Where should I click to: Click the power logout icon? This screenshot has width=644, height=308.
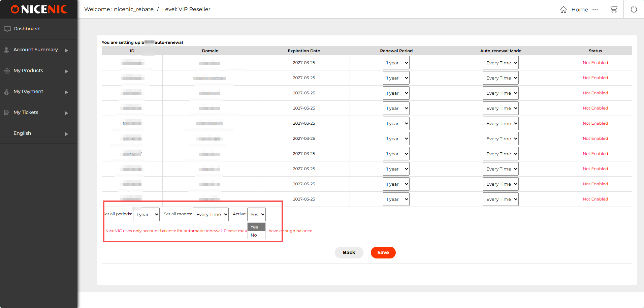pos(634,9)
